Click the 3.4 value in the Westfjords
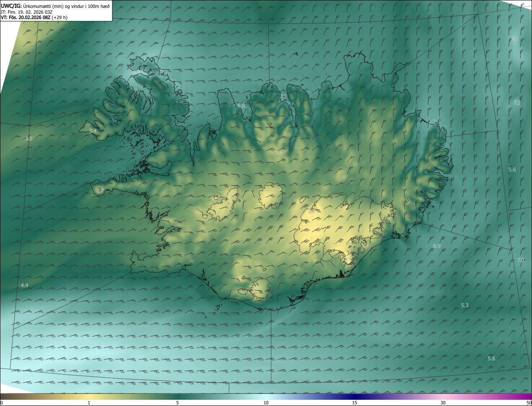 tap(93, 131)
